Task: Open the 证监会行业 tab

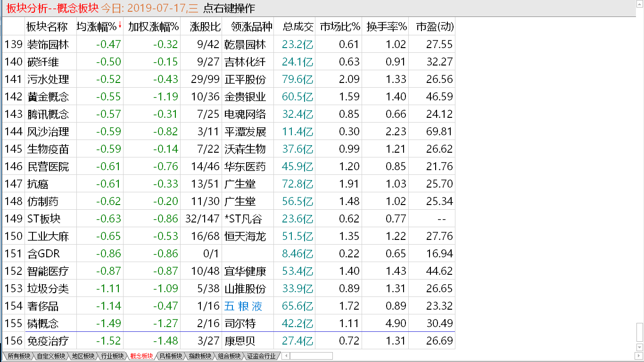Action: point(261,356)
